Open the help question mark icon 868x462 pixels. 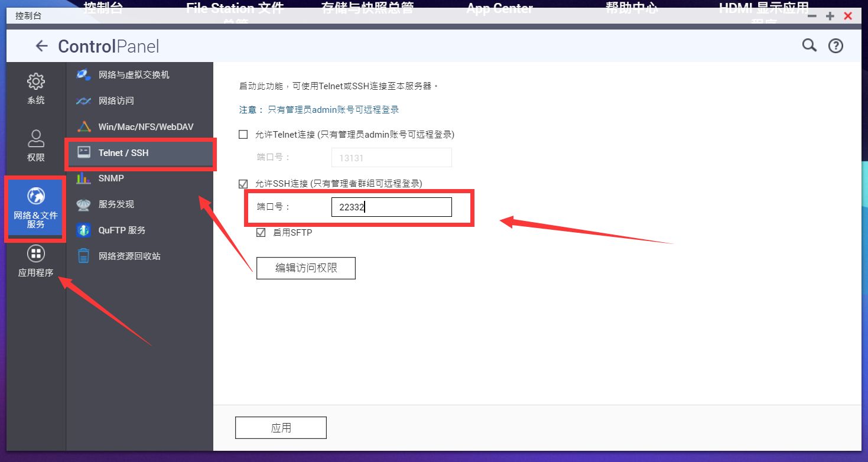point(836,45)
